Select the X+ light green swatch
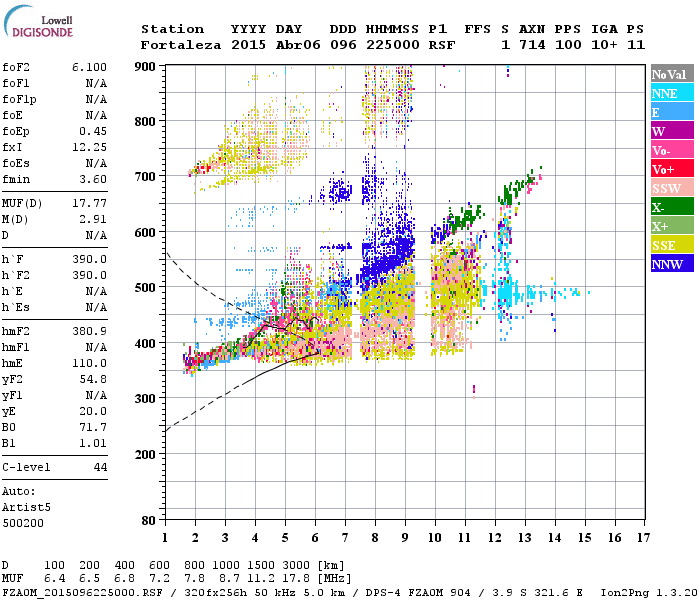The width and height of the screenshot is (700, 600). coord(672,225)
